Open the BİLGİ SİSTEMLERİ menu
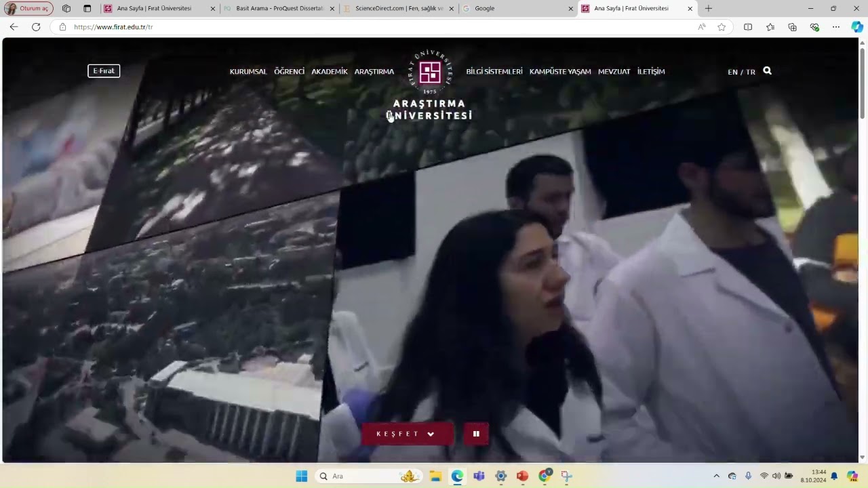 pos(494,71)
